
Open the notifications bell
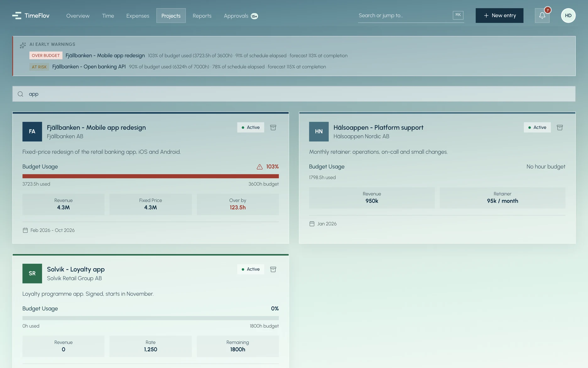[542, 15]
